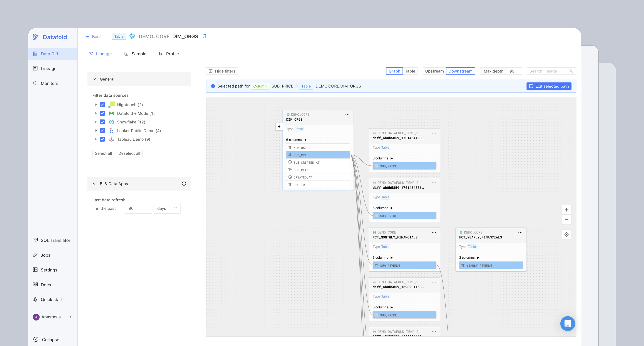
Task: Zoom in on the lineage graph
Action: [x=566, y=210]
